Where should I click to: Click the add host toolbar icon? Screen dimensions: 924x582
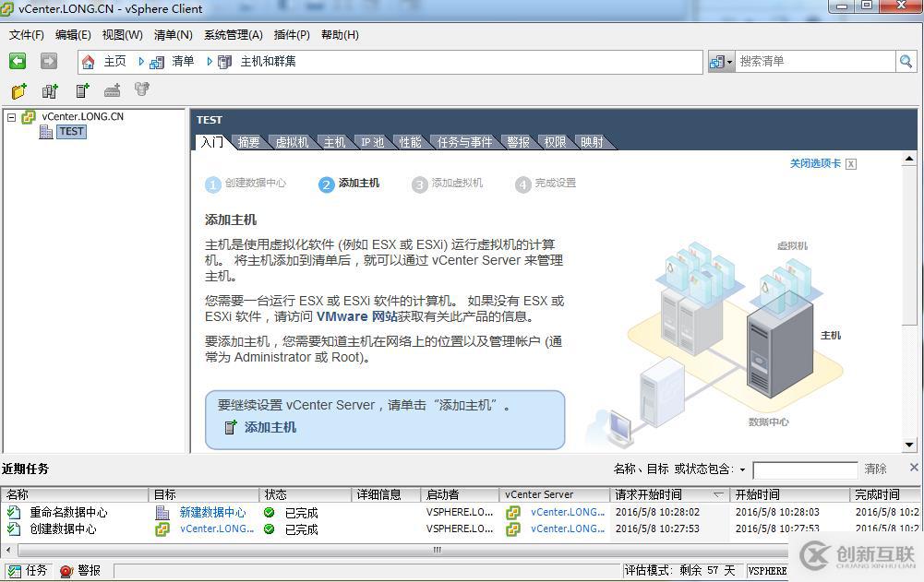tap(82, 90)
